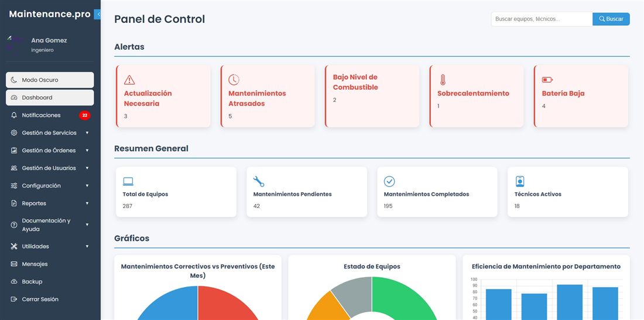This screenshot has width=644, height=320.
Task: Click the Cerrar Sesión logout icon
Action: pos(14,299)
